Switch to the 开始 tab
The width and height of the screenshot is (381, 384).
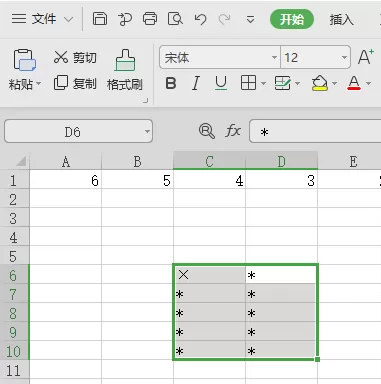point(292,19)
